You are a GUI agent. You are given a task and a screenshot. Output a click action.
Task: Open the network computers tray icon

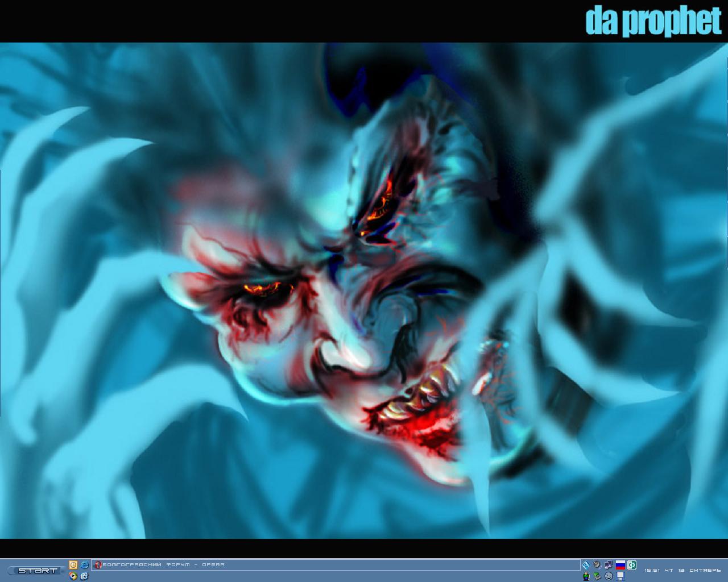click(x=609, y=564)
